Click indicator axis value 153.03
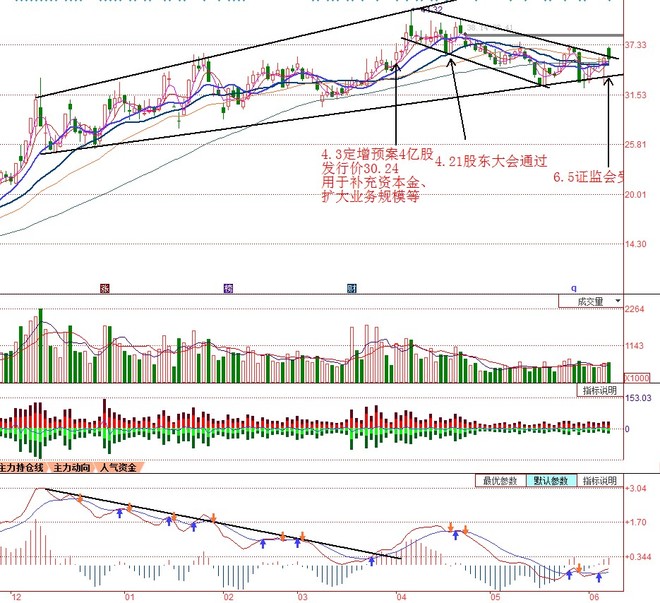 click(x=638, y=398)
